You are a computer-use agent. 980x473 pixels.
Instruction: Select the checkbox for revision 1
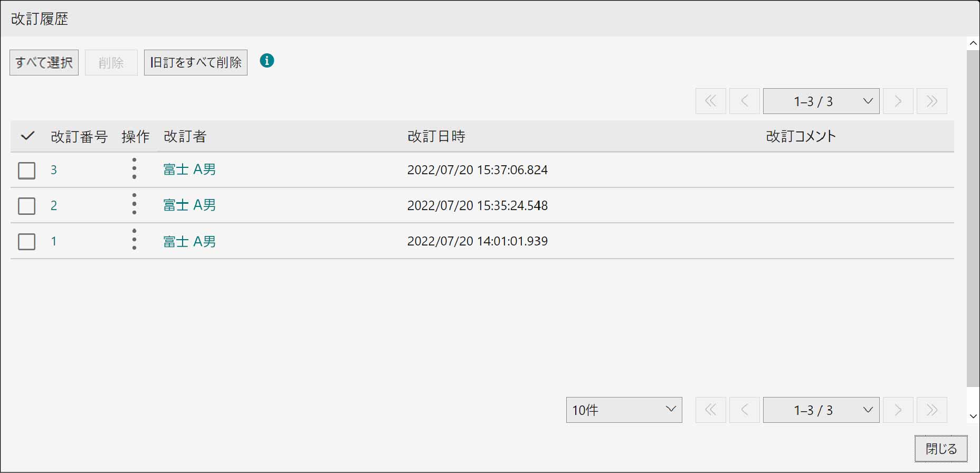[27, 241]
